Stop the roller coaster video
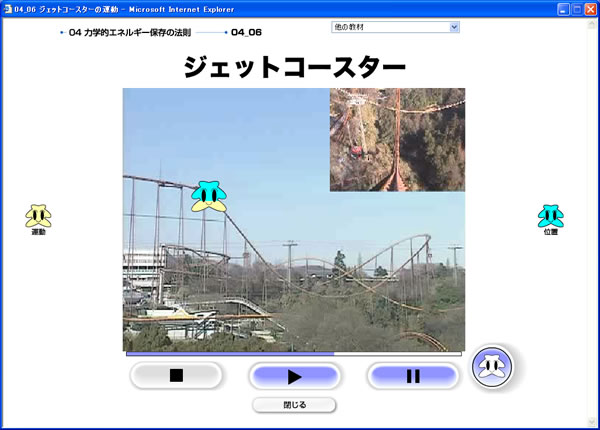Image resolution: width=600 pixels, height=430 pixels. click(176, 376)
